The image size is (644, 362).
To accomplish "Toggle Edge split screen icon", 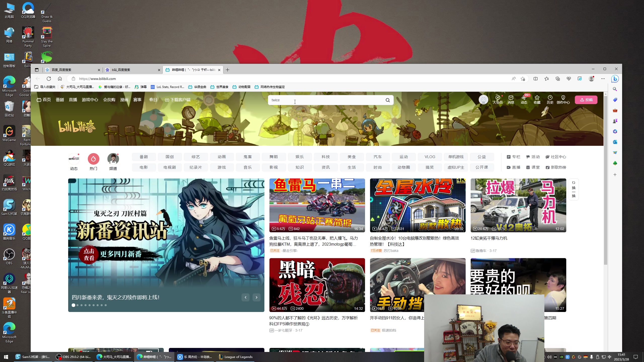I will click(x=536, y=79).
